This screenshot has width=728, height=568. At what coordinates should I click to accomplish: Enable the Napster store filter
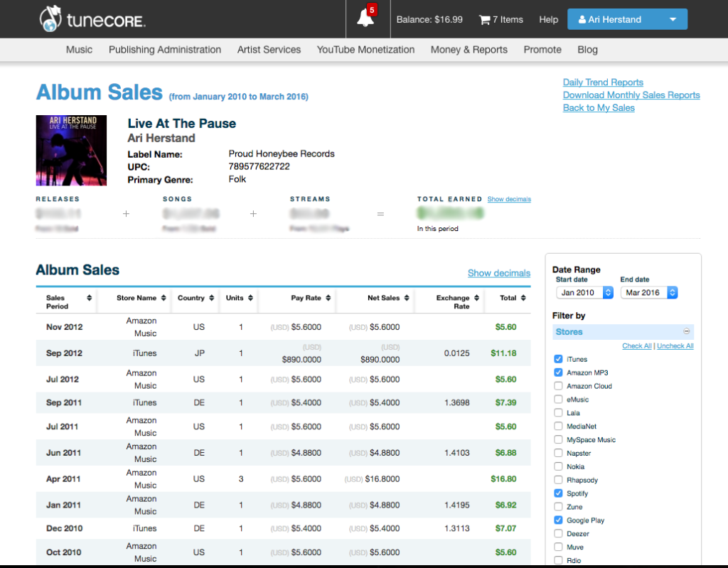pyautogui.click(x=558, y=454)
